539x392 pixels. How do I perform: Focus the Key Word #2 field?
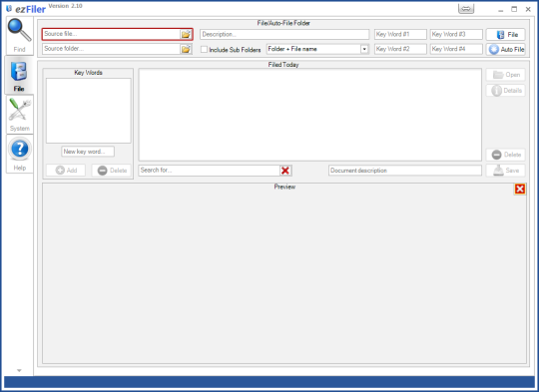pyautogui.click(x=400, y=49)
